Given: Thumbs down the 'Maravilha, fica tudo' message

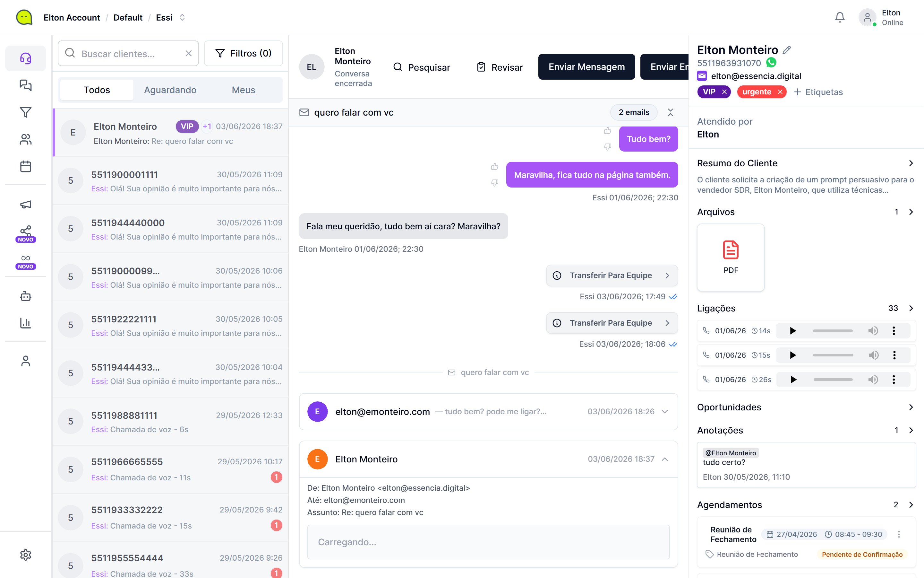Looking at the screenshot, I should click(x=494, y=183).
